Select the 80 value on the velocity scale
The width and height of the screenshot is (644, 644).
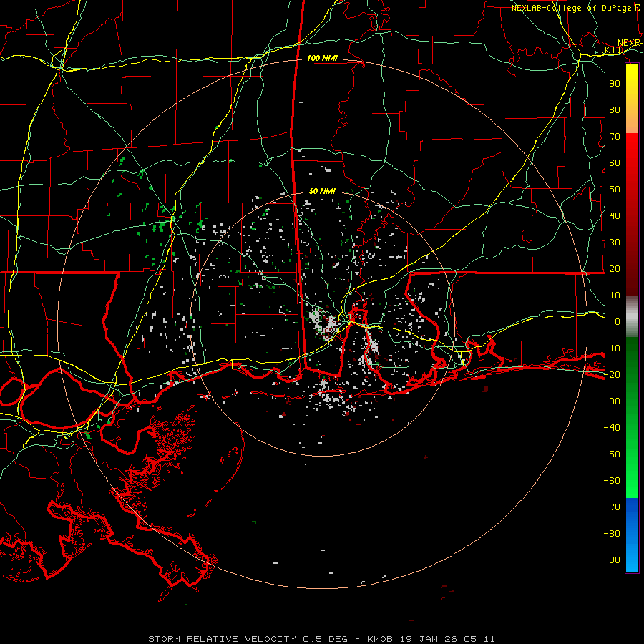click(x=615, y=110)
